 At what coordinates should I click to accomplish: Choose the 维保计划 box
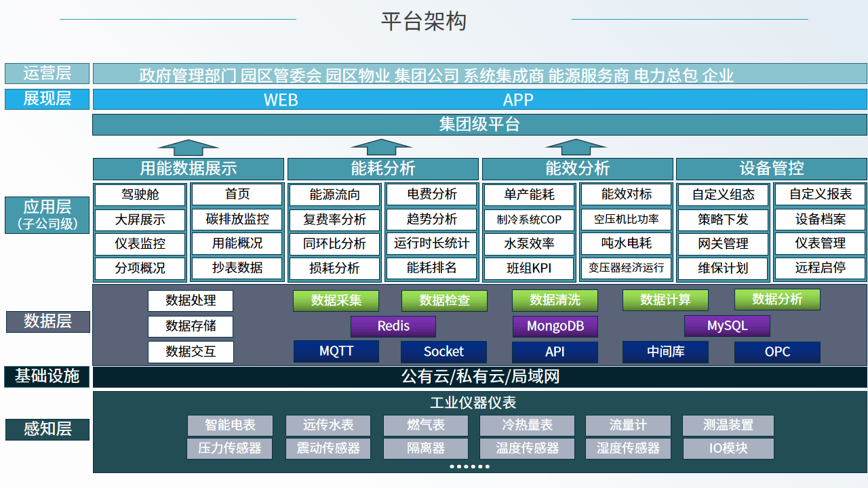pyautogui.click(x=724, y=268)
